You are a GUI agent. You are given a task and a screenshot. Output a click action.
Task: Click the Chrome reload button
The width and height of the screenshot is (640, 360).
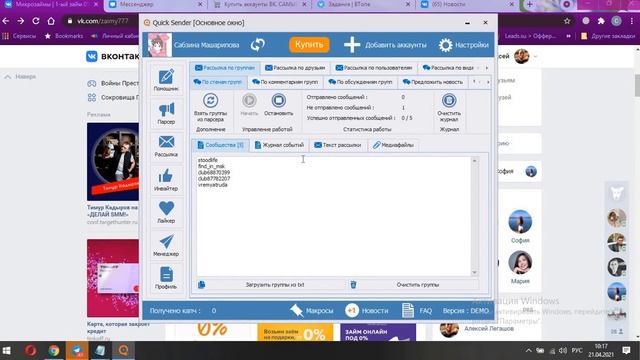pos(36,21)
